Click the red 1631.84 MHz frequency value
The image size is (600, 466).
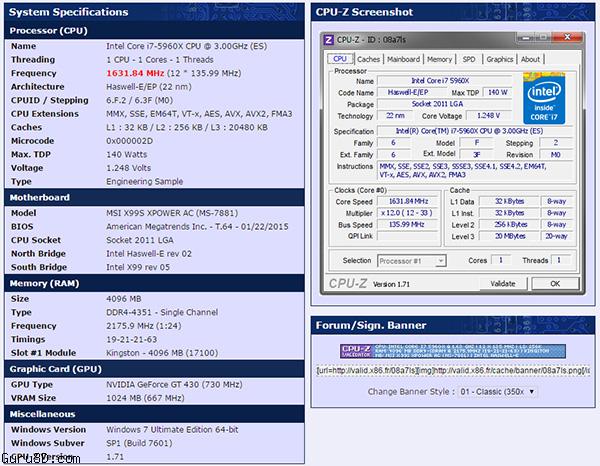(x=135, y=73)
